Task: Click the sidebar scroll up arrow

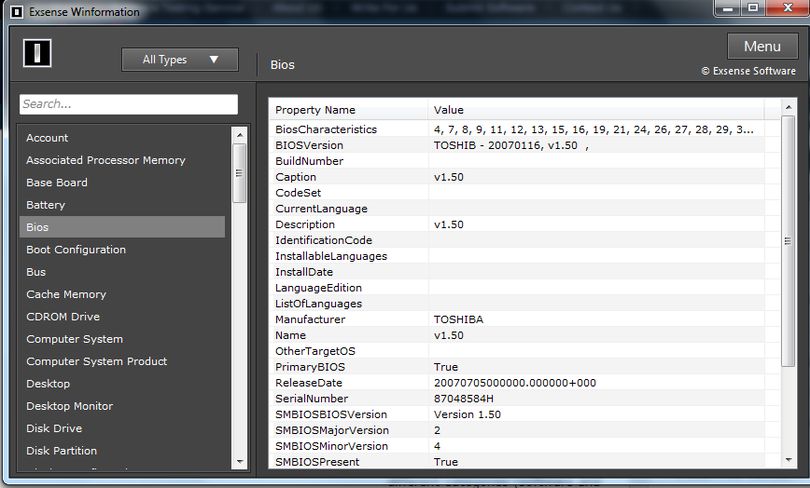Action: (240, 135)
